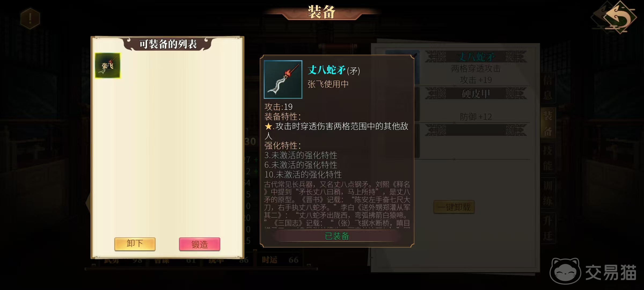The image size is (644, 290).
Task: Click the back arrow icon
Action: click(617, 17)
